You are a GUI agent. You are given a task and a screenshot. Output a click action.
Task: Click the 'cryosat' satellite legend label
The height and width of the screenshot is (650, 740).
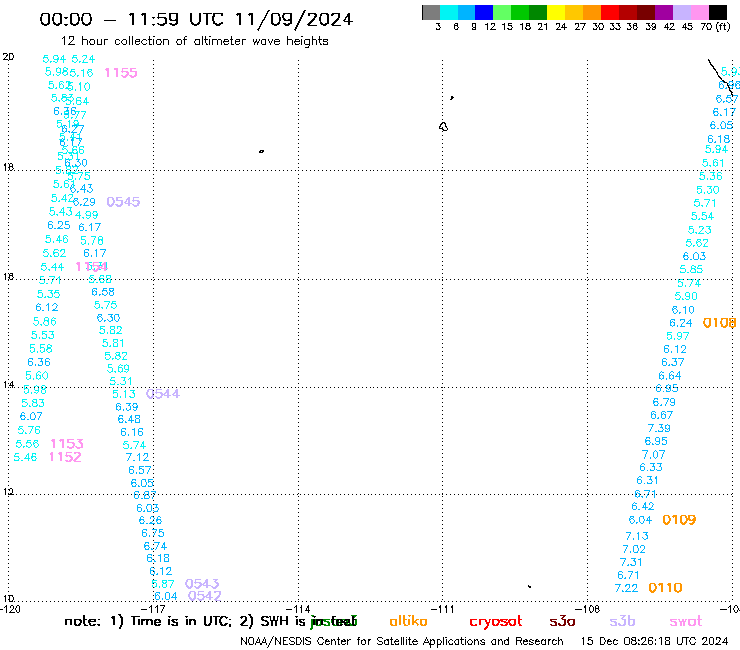pyautogui.click(x=496, y=621)
